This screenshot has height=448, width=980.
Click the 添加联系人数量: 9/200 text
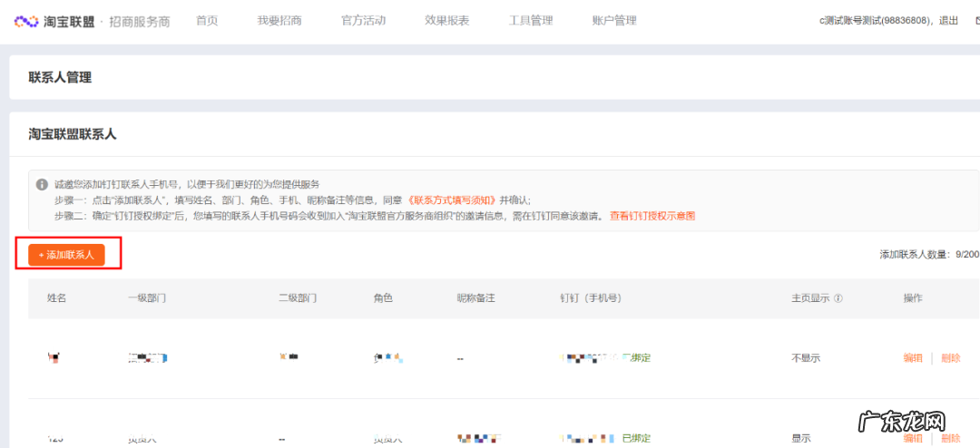click(929, 254)
